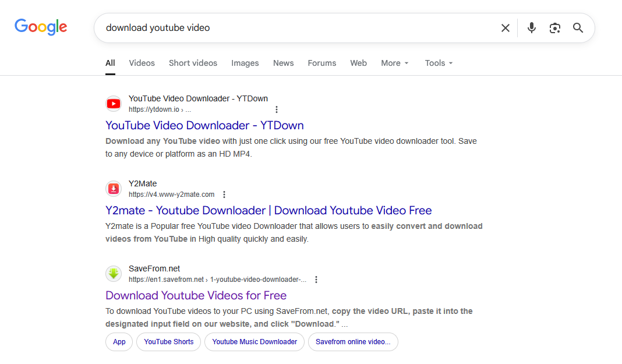Click the SaveFrom.net green arrow favicon
Screen dimensions: 622x364
click(114, 274)
